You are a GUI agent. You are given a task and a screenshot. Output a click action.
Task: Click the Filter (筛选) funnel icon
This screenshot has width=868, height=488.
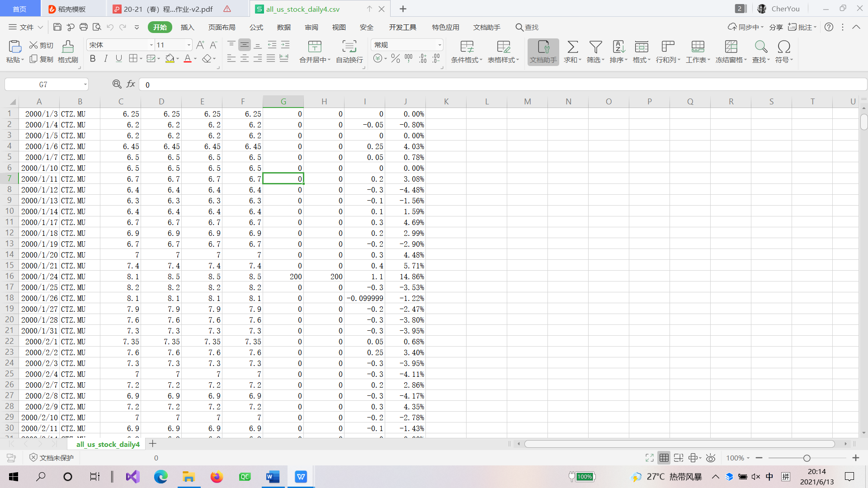click(x=595, y=47)
